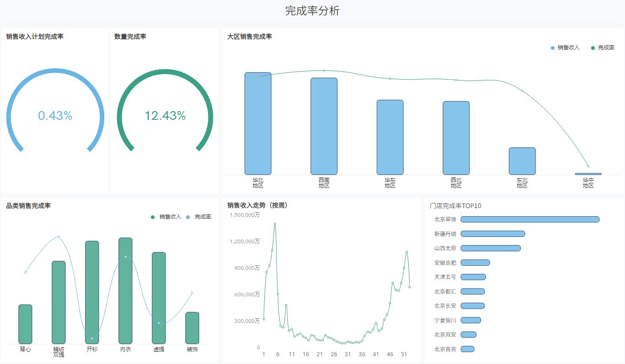The image size is (625, 364).
Task: Click the smallest bar for 华中地区
Action: [x=588, y=173]
